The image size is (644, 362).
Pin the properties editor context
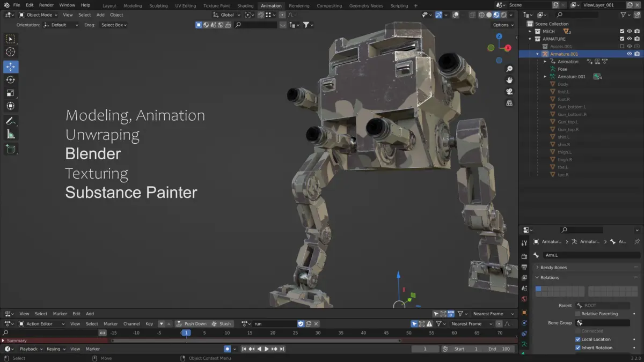pyautogui.click(x=637, y=242)
